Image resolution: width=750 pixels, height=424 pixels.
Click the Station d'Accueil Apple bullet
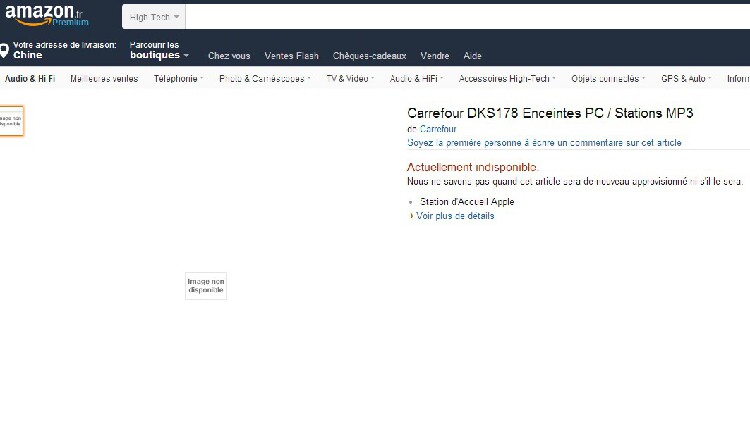point(467,201)
